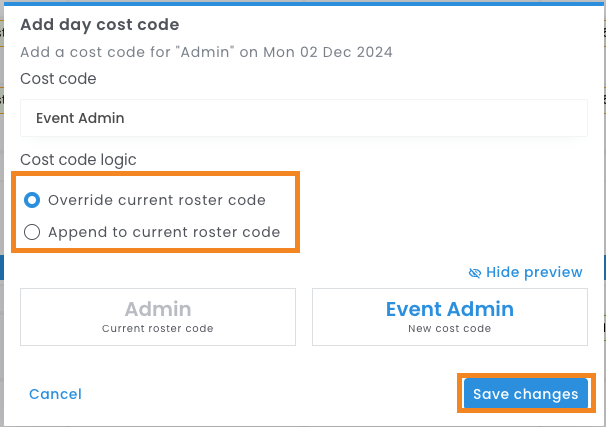Viewport: 606px width, 427px height.
Task: Cancel the add day cost code dialog
Action: 55,394
